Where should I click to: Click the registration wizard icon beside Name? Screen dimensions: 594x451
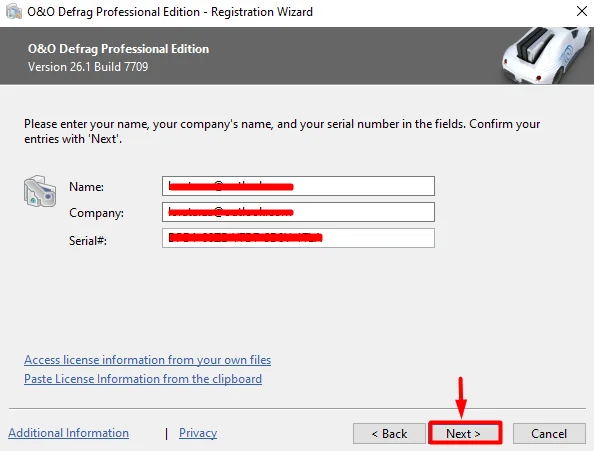pos(40,191)
